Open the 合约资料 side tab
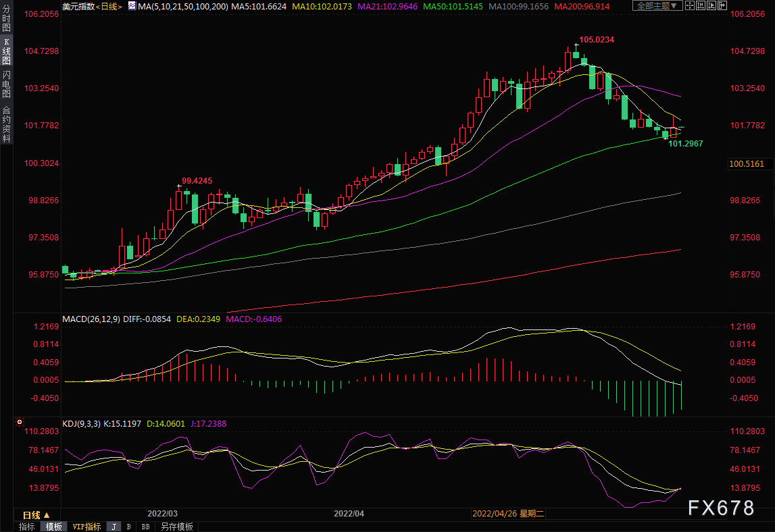This screenshot has width=775, height=532. point(7,124)
